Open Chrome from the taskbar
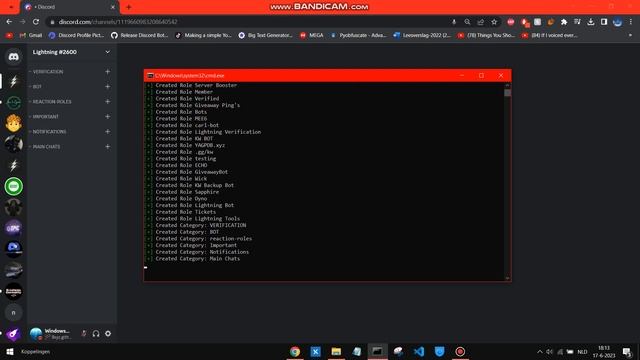 295,351
